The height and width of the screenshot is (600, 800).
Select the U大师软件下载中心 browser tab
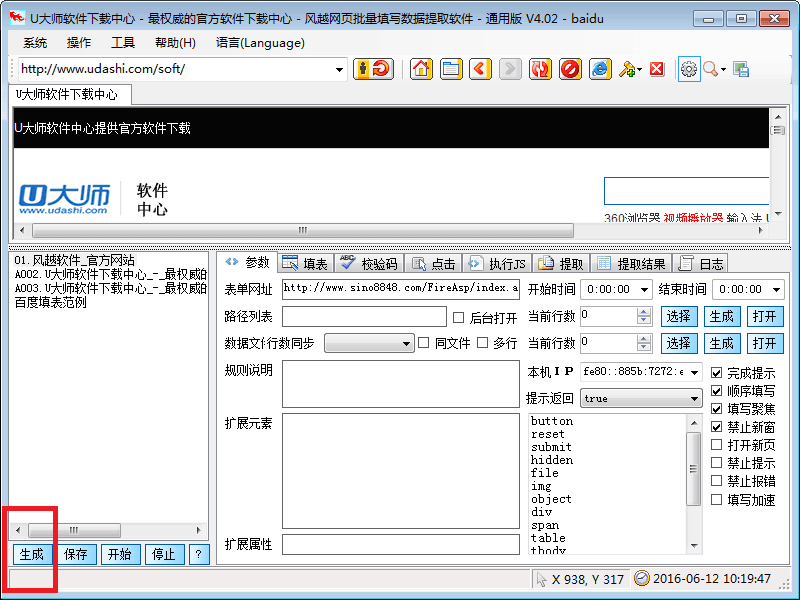69,94
